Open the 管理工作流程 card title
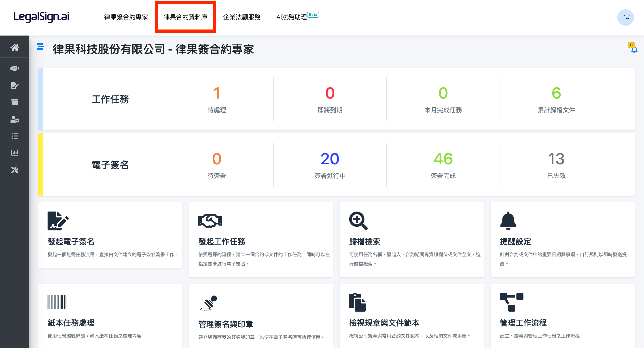The height and width of the screenshot is (348, 644). coord(523,323)
